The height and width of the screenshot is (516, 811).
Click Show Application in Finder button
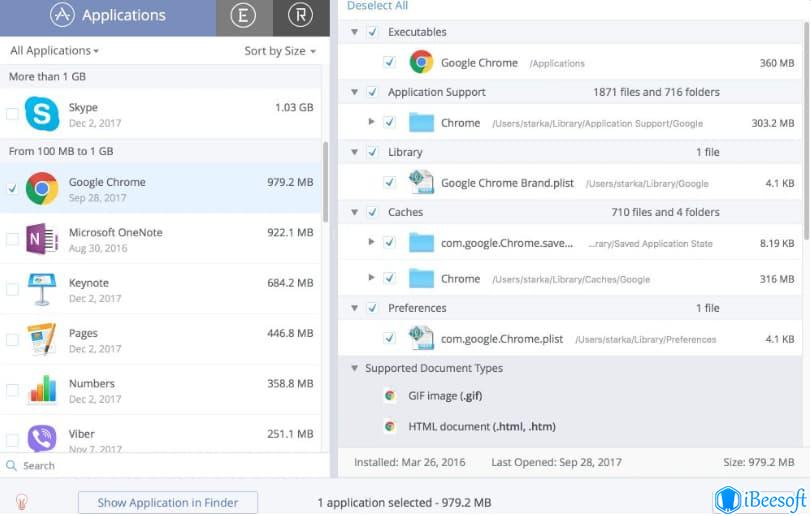click(168, 503)
